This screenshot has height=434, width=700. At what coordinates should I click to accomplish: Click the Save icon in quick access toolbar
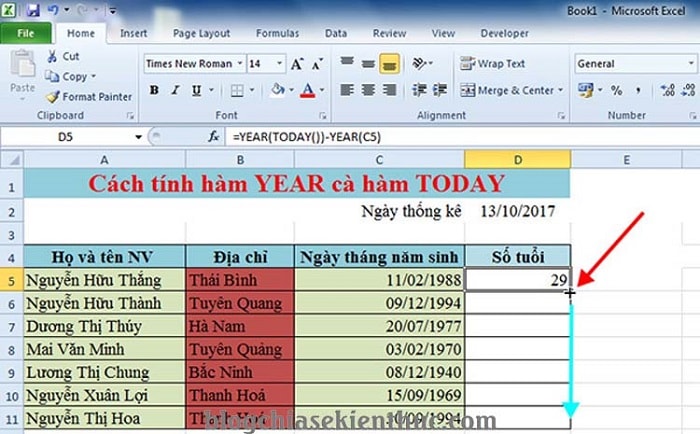[33, 9]
